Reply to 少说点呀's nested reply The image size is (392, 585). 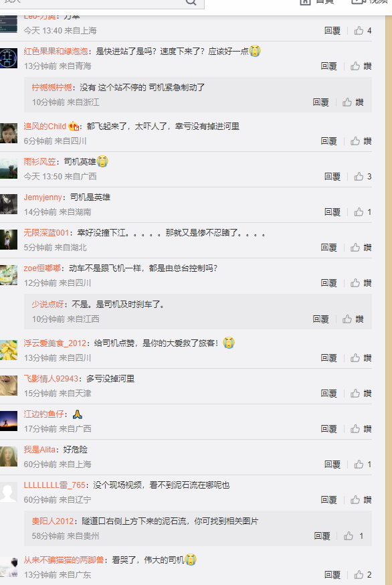click(321, 319)
